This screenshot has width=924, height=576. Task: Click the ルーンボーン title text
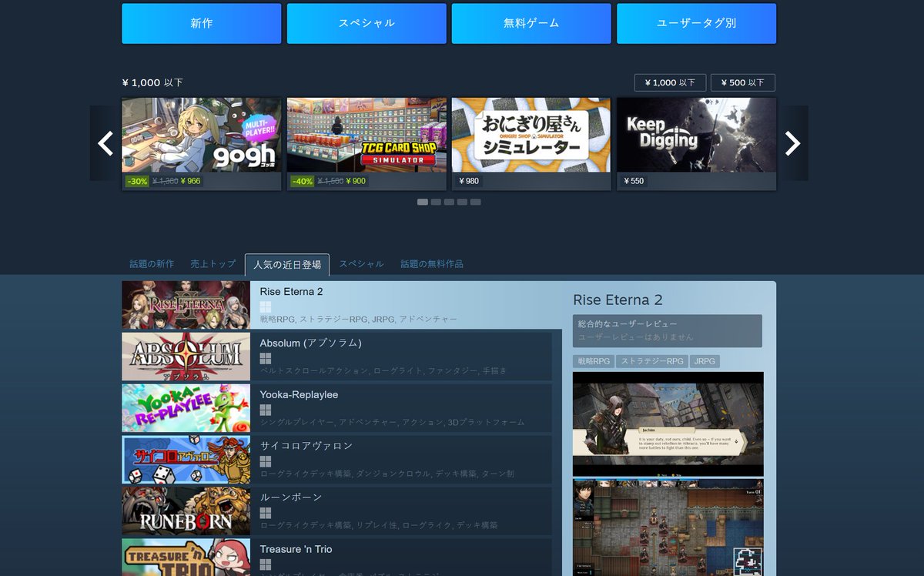291,497
